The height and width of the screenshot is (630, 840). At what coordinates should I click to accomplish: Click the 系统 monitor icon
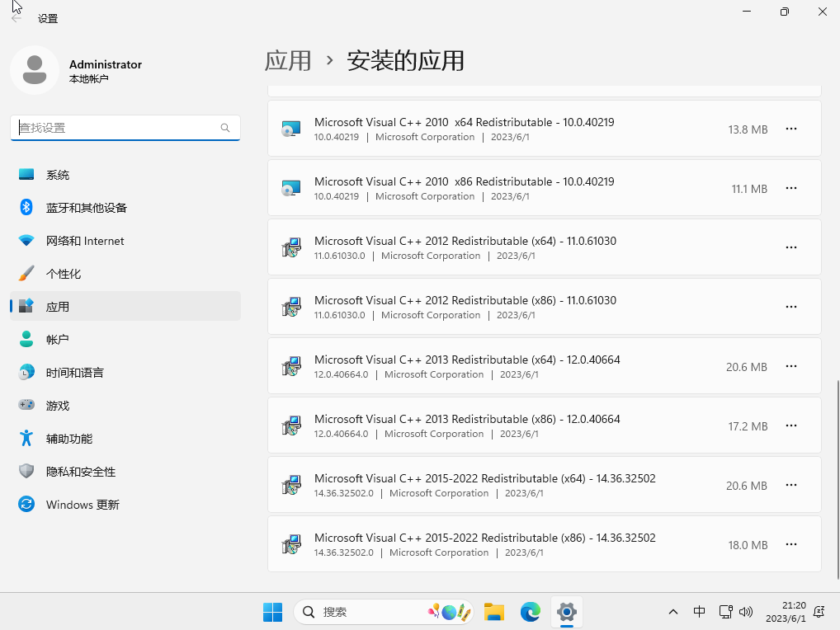point(26,175)
